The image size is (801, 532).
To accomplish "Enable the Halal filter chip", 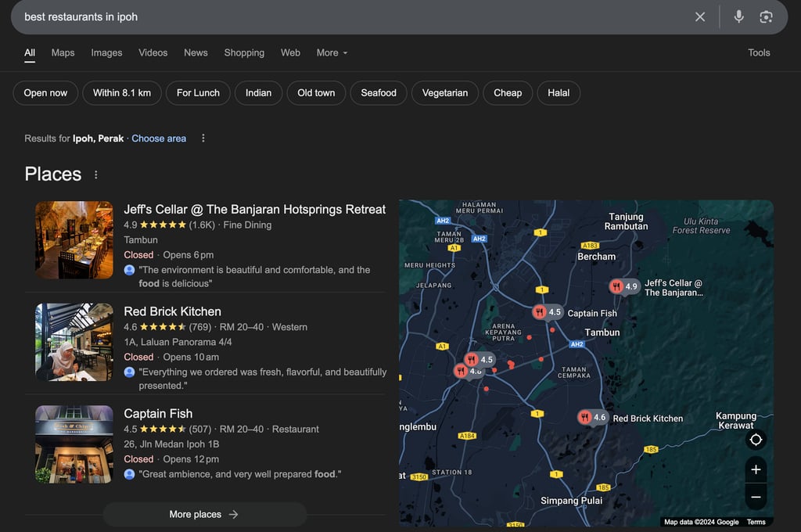I will (x=559, y=92).
